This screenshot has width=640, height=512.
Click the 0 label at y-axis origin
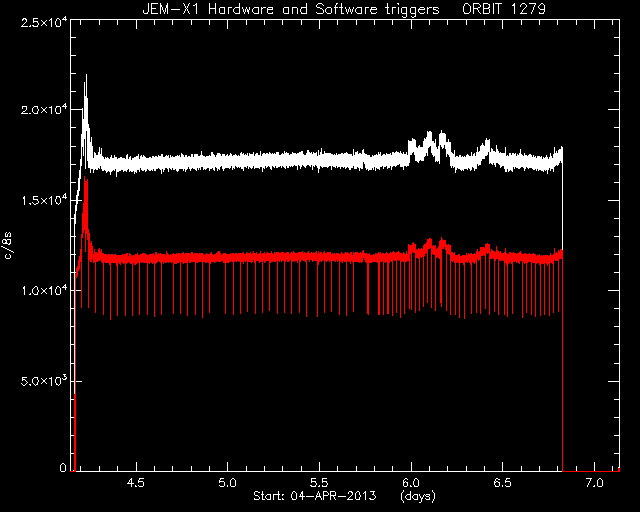coord(63,467)
